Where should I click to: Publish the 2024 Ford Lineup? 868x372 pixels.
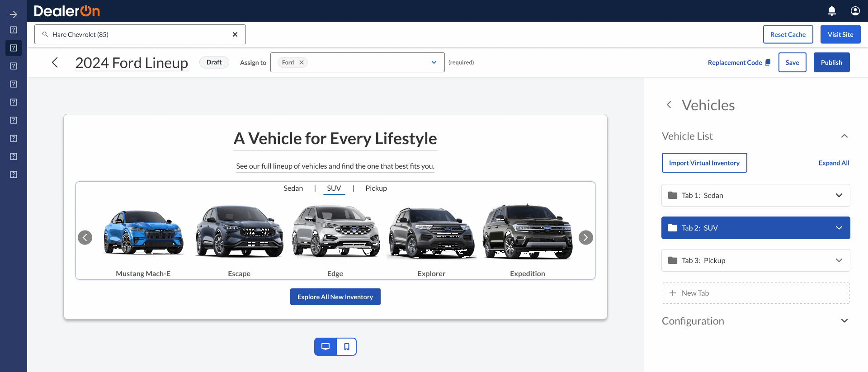831,62
